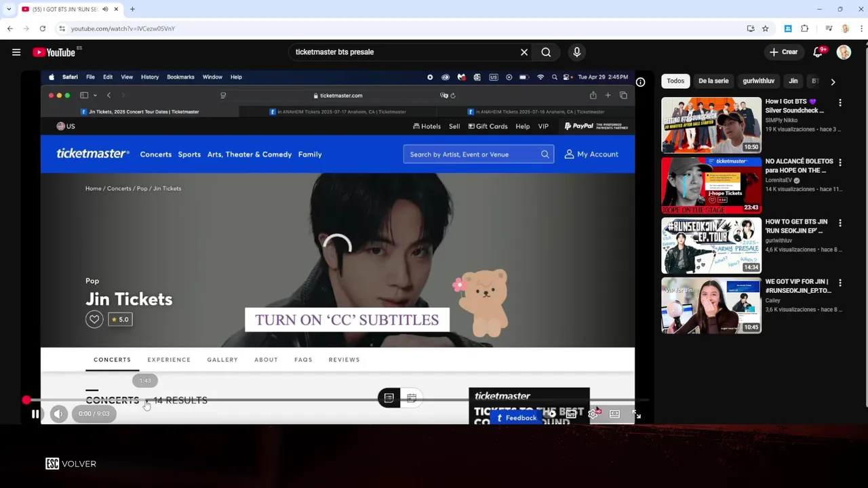The width and height of the screenshot is (868, 488).
Task: Play the 10:45 VIP for Jin thumbnail
Action: coord(711,305)
